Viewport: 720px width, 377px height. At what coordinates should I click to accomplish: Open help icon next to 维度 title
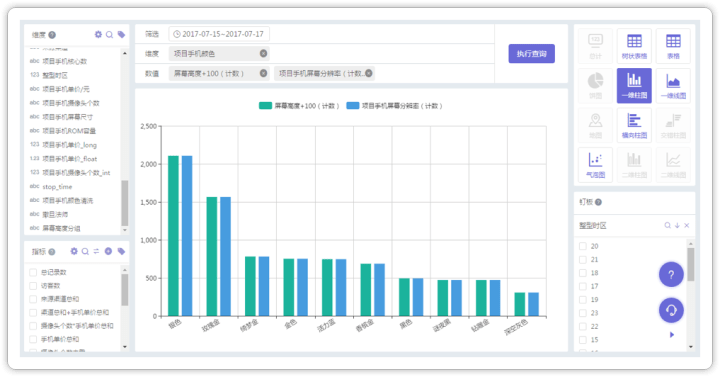[52, 35]
